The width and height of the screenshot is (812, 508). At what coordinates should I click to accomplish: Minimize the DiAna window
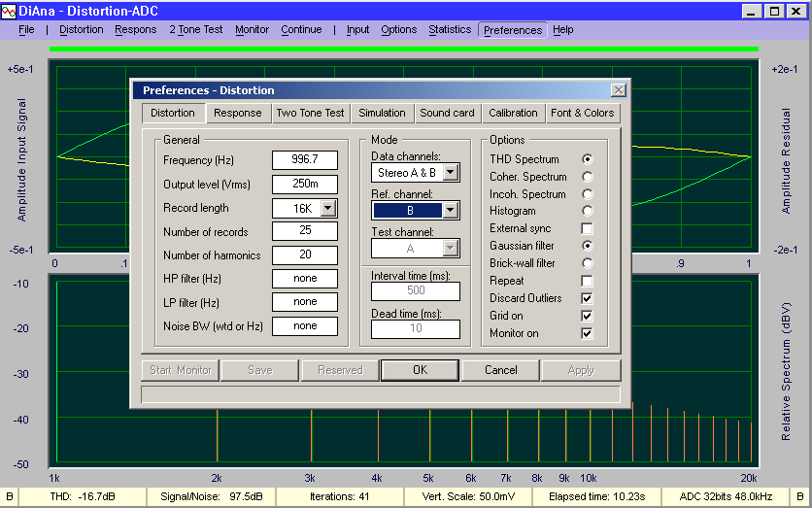[752, 11]
